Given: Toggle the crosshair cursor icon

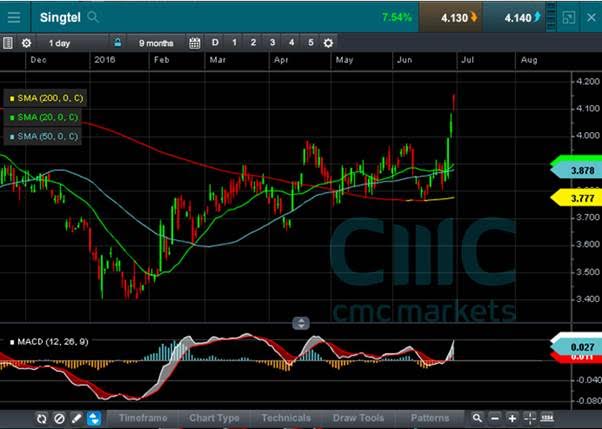Looking at the screenshot, I should click(x=529, y=418).
